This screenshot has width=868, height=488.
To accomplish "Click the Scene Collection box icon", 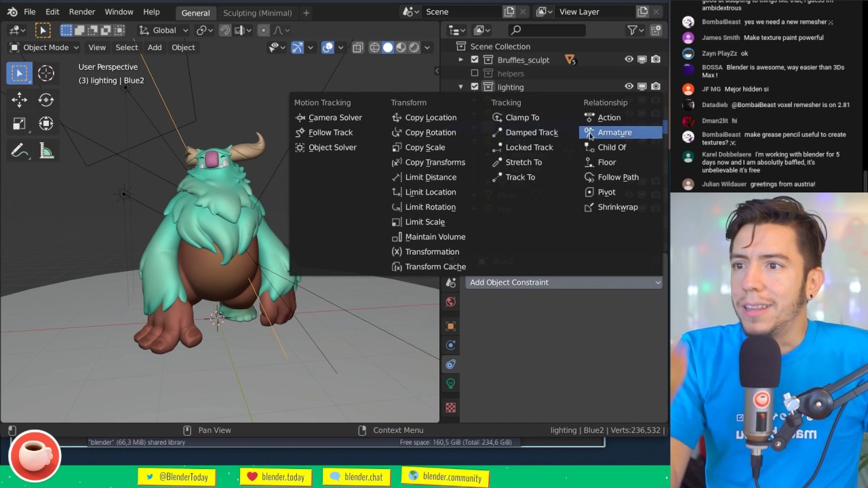I will pyautogui.click(x=461, y=46).
